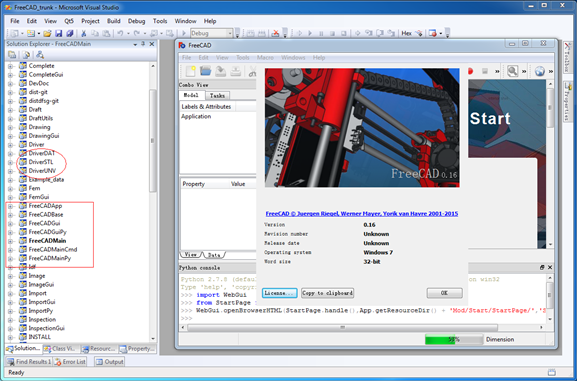Click the red macro record button

pyautogui.click(x=470, y=71)
